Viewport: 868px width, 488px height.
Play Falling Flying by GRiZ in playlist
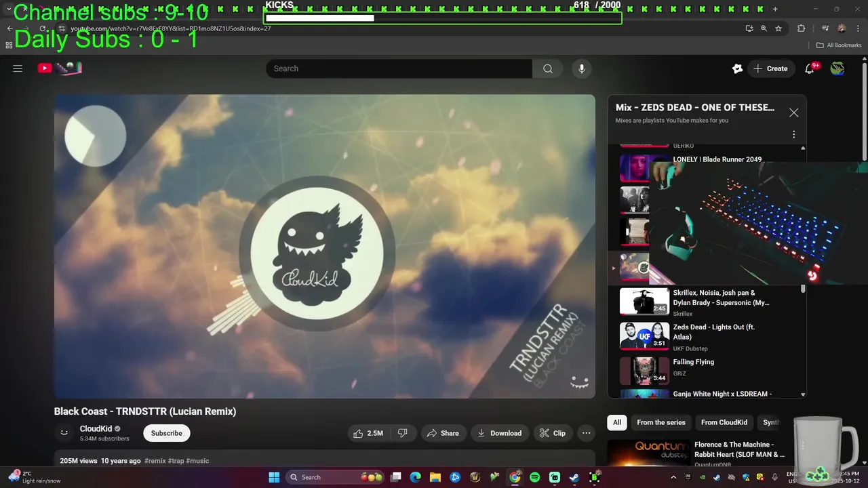[644, 371]
